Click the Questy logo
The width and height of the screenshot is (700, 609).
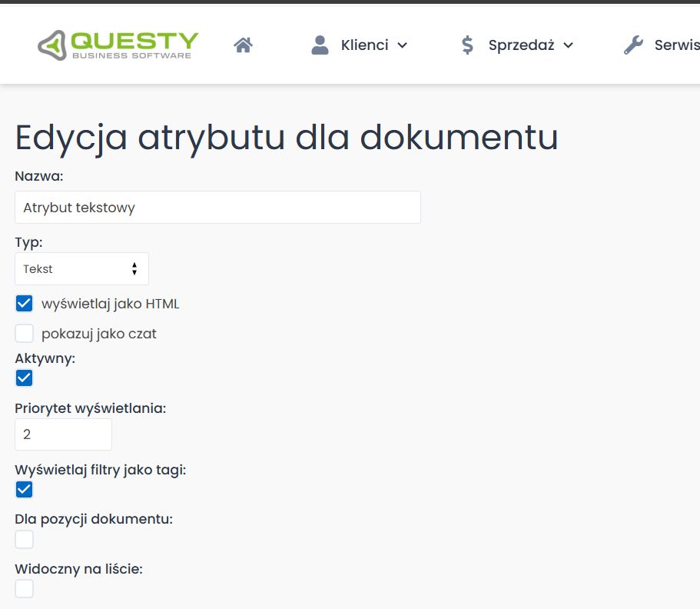tap(117, 44)
